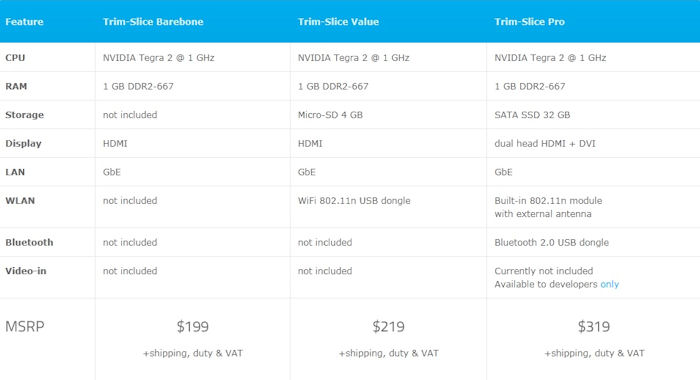This screenshot has width=700, height=380.
Task: Click the $319 Pro price
Action: (594, 326)
